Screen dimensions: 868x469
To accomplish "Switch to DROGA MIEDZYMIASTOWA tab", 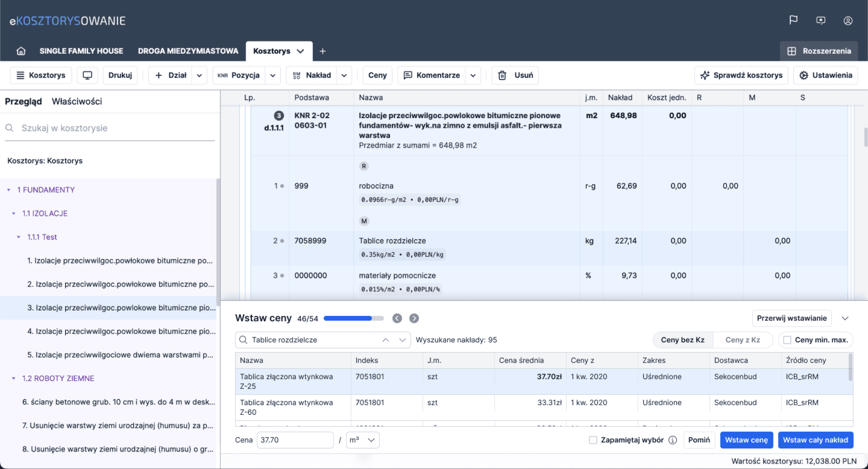I will tap(188, 51).
